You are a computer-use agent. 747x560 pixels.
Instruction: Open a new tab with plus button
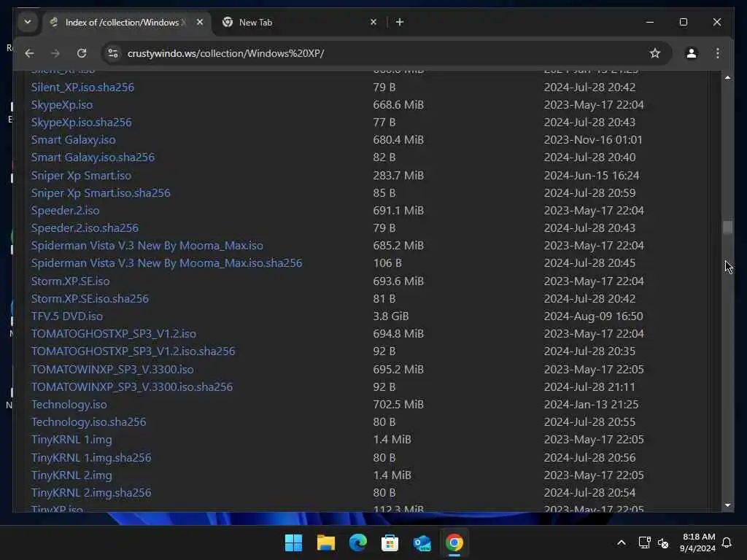click(x=400, y=22)
